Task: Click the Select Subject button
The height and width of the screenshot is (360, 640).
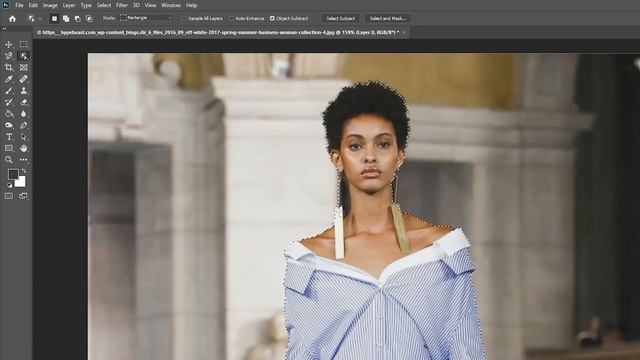Action: point(341,18)
